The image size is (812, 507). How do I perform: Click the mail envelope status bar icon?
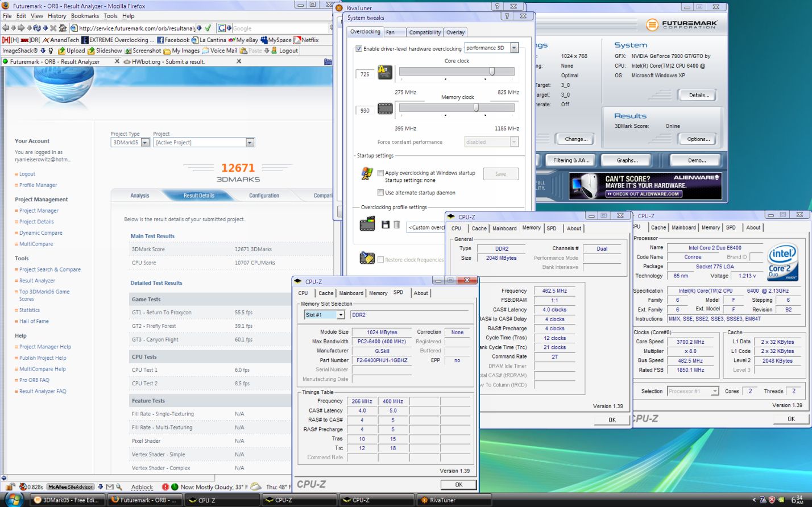pyautogui.click(x=110, y=487)
